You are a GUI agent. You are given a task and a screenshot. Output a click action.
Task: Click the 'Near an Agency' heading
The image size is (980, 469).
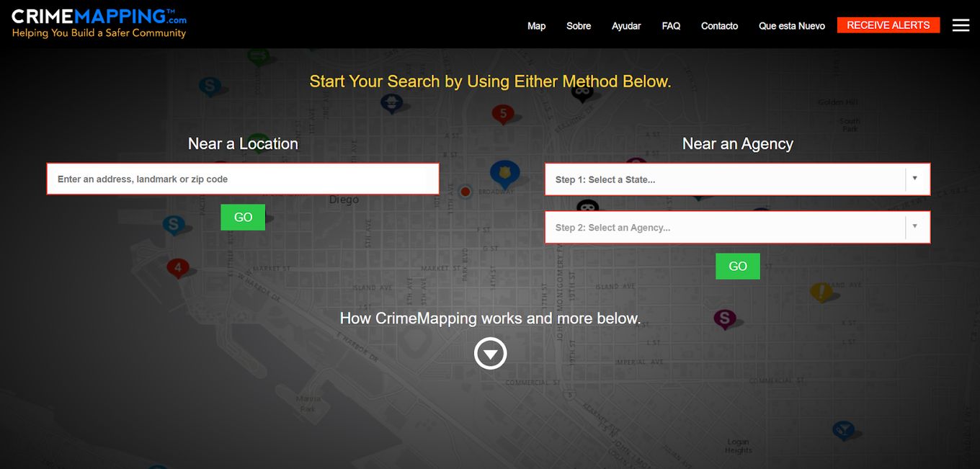click(x=738, y=144)
